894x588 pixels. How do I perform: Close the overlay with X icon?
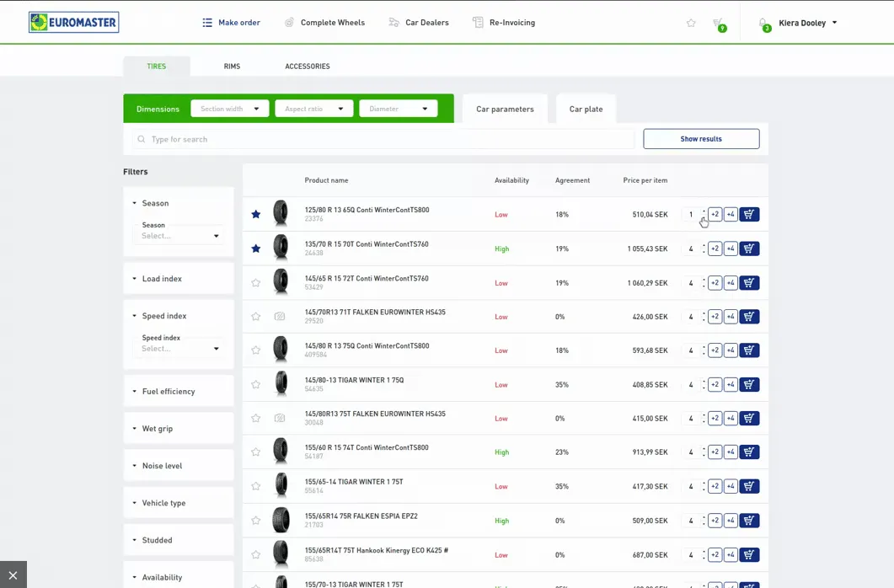(13, 575)
